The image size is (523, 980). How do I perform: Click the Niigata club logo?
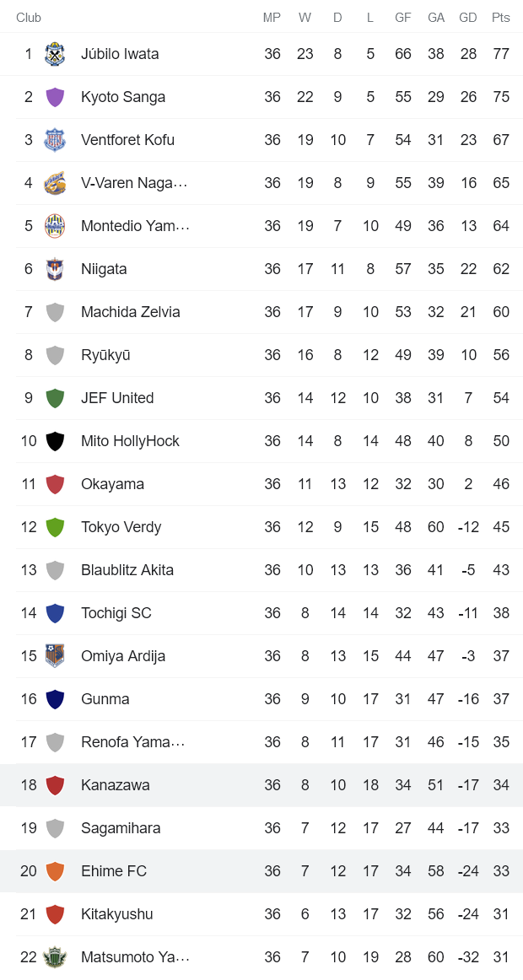click(55, 269)
